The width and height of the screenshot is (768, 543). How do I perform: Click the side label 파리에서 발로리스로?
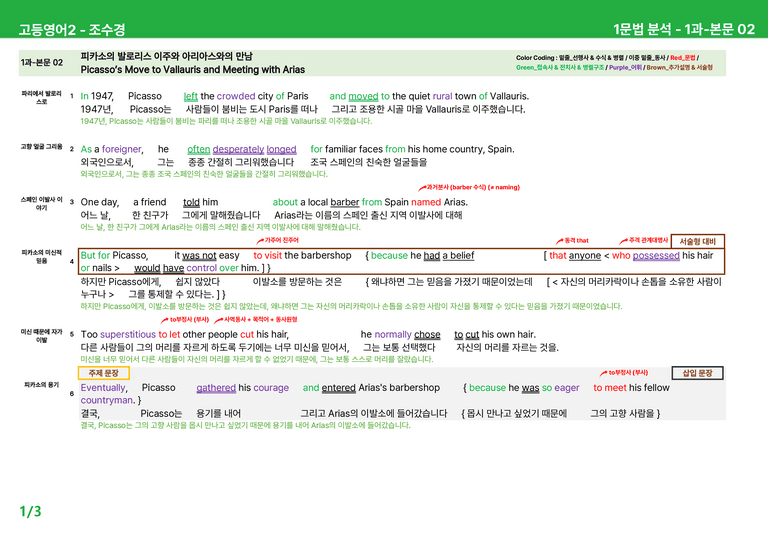42,97
